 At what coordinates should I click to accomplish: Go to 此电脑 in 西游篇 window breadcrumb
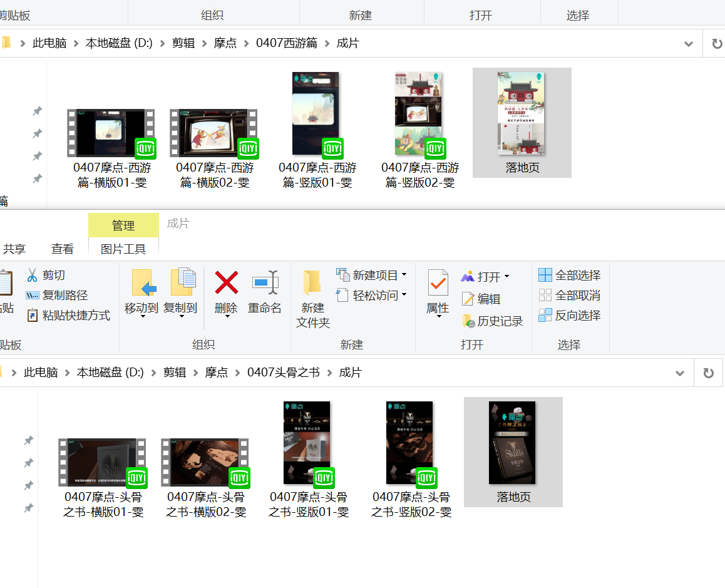(49, 43)
